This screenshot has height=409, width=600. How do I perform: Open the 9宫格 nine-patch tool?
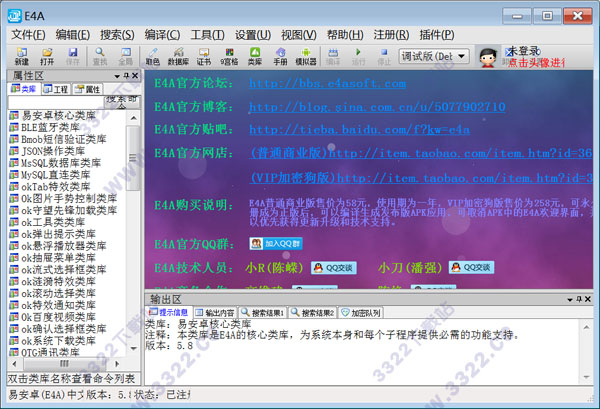click(229, 56)
